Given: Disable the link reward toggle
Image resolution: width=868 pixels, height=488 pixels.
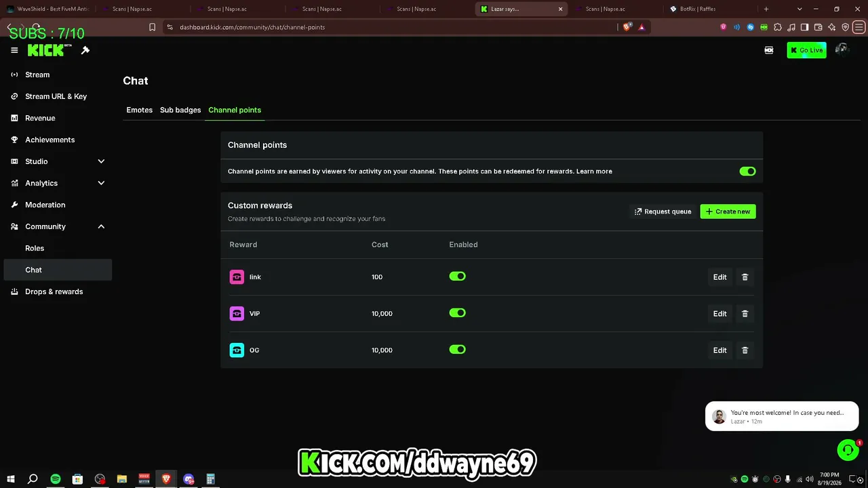Looking at the screenshot, I should point(458,277).
